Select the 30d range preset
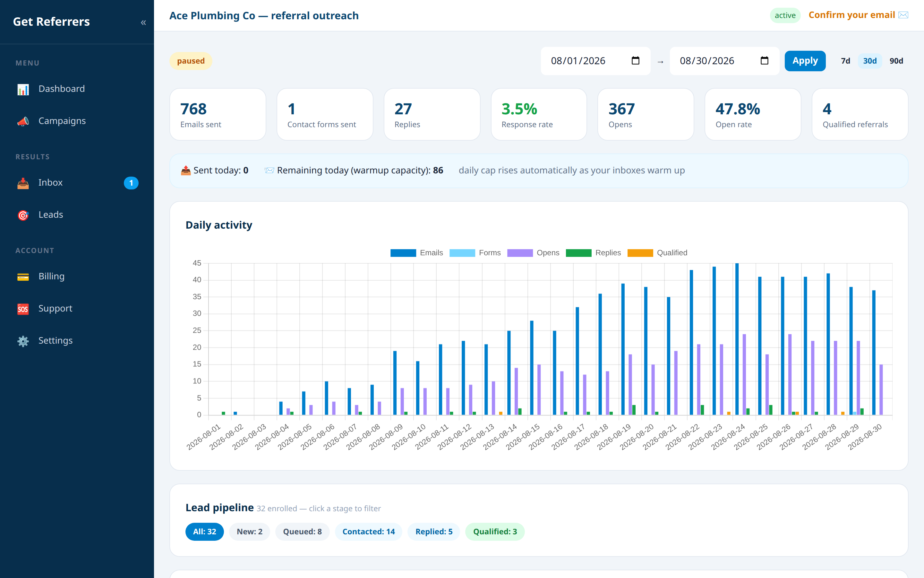This screenshot has height=578, width=924. pyautogui.click(x=870, y=61)
